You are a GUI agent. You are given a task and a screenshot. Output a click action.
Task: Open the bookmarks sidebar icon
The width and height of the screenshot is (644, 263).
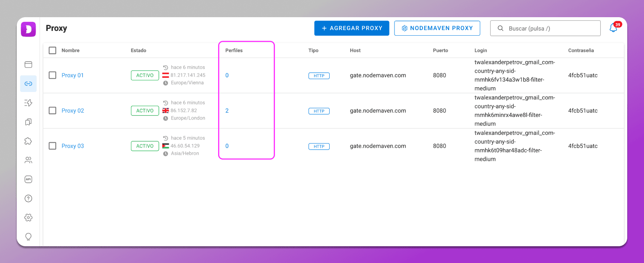(28, 122)
